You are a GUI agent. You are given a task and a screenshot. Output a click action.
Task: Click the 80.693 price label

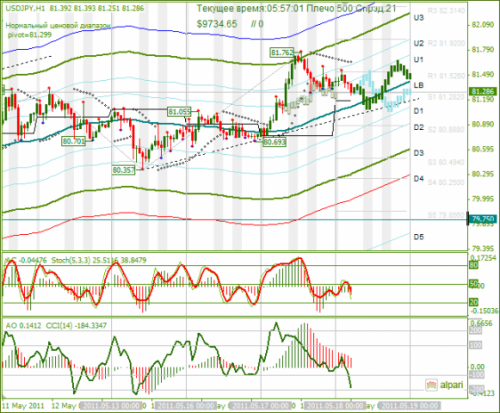274,142
